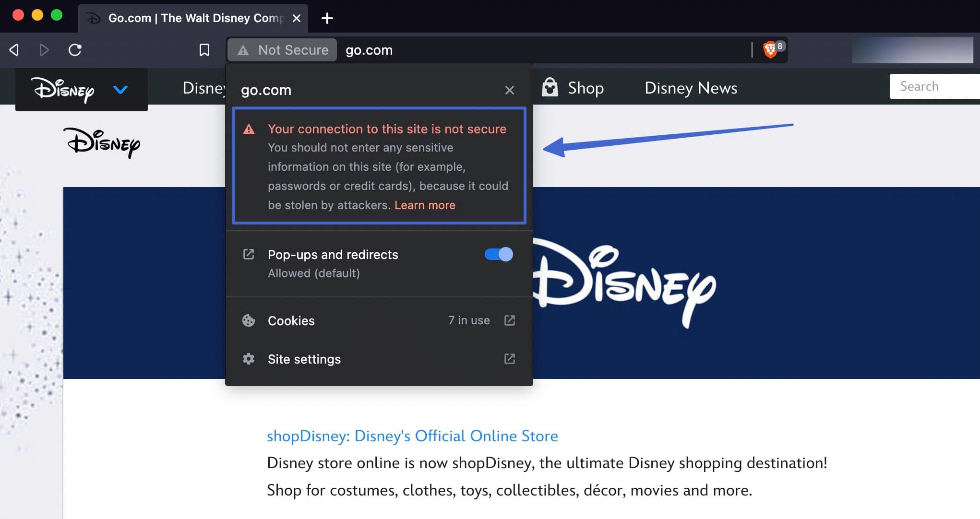The height and width of the screenshot is (519, 980).
Task: Click the Shop bag icon
Action: pyautogui.click(x=550, y=88)
